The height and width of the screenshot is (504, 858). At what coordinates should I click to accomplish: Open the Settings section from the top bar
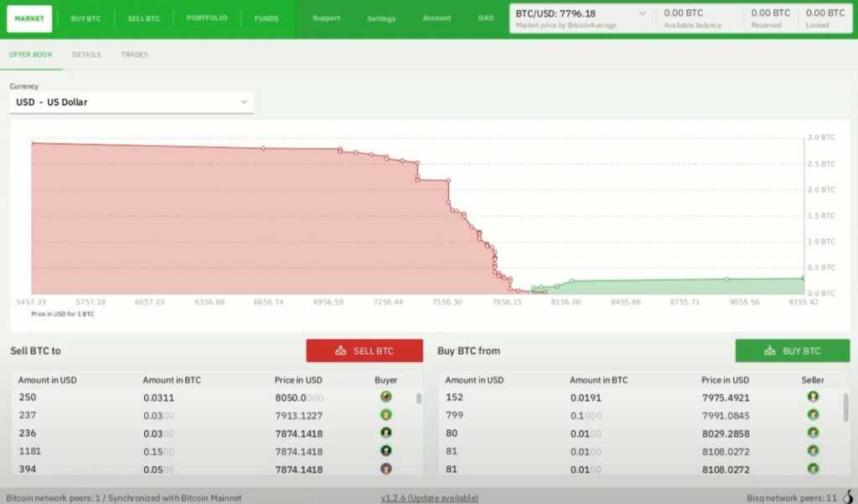click(381, 18)
